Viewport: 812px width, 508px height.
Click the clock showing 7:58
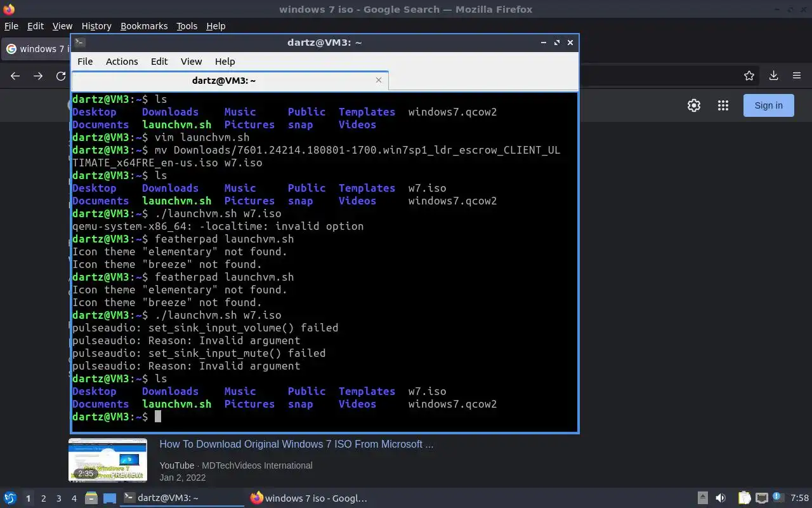coord(800,498)
